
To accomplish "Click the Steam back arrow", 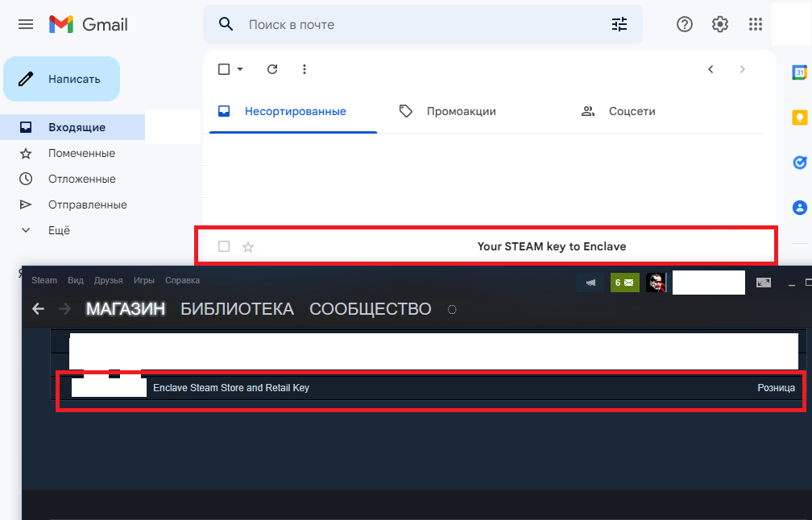I will click(x=39, y=309).
